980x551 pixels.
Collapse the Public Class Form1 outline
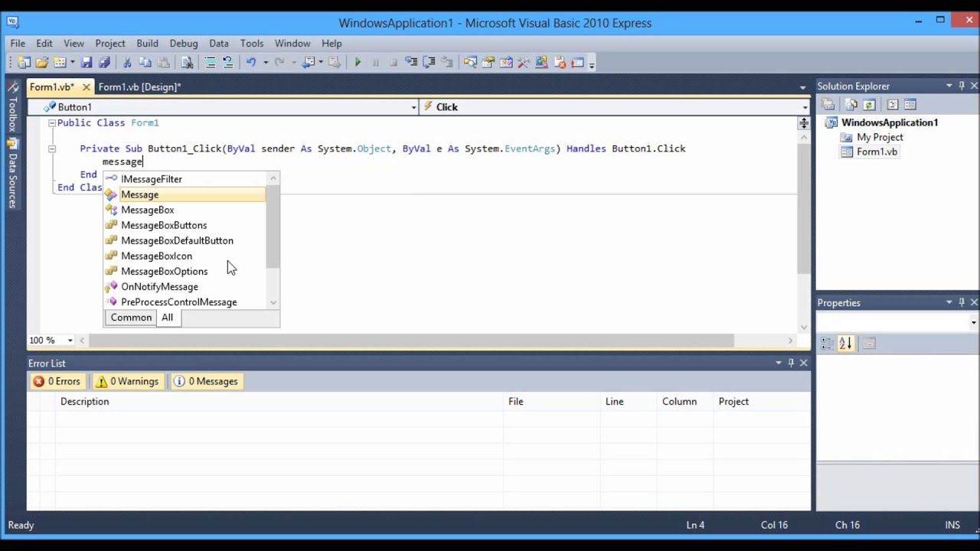[51, 123]
